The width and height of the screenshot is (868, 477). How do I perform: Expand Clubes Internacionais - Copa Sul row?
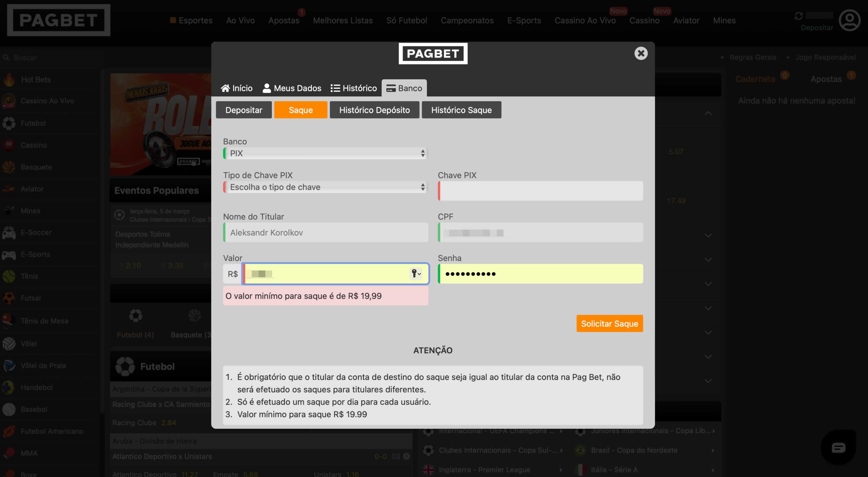pyautogui.click(x=493, y=450)
